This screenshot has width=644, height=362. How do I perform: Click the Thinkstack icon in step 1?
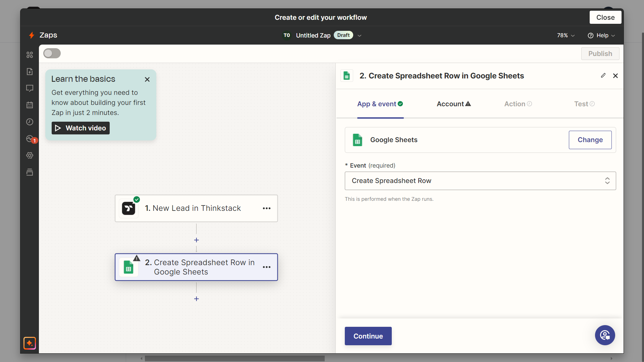(x=129, y=208)
